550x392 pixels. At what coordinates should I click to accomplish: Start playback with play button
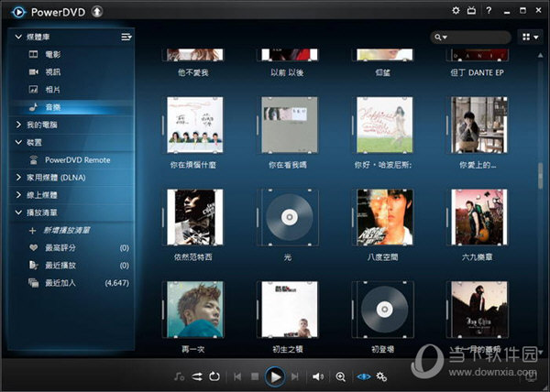tap(275, 376)
